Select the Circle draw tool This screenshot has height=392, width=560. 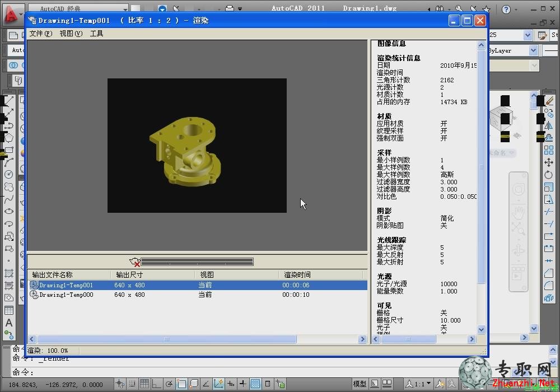pyautogui.click(x=8, y=174)
